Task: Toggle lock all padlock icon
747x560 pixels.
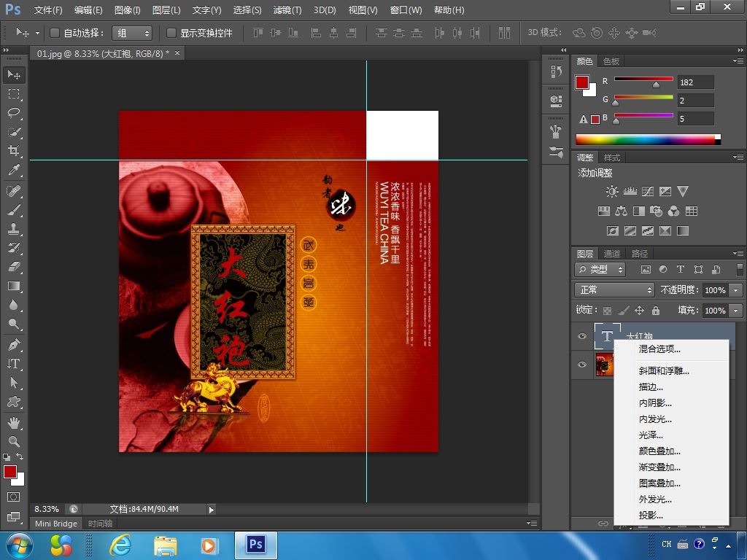Action: click(x=656, y=311)
